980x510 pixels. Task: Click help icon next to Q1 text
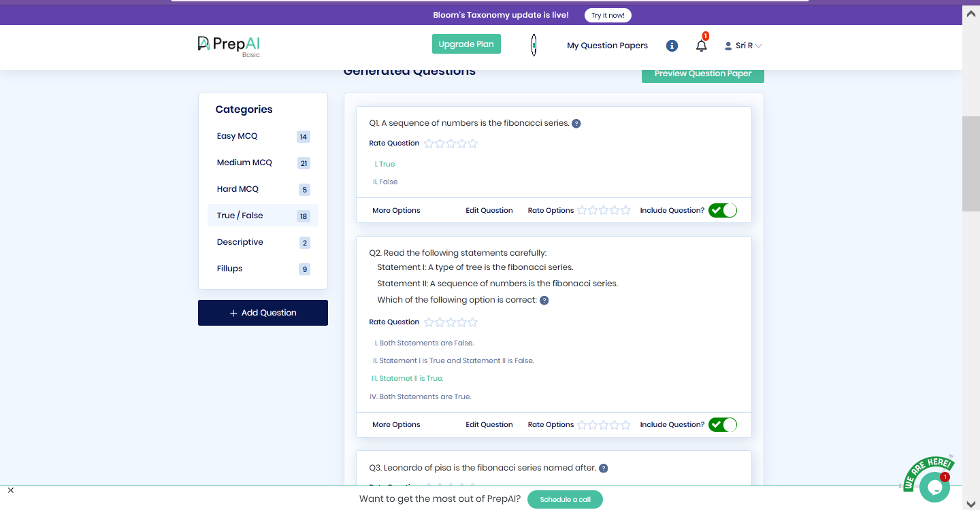pyautogui.click(x=576, y=124)
